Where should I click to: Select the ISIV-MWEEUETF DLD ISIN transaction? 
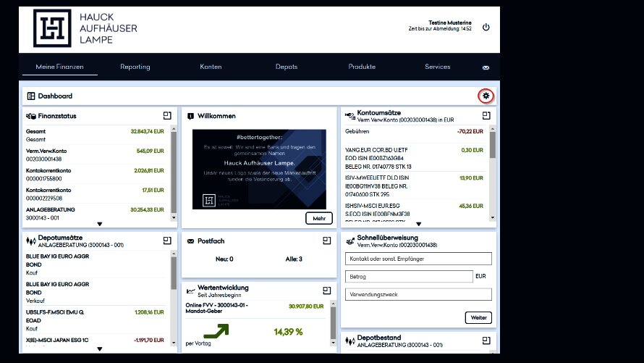tap(415, 185)
